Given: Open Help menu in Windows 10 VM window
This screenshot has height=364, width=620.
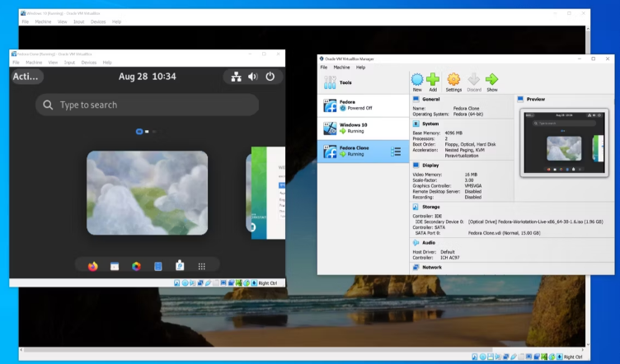Looking at the screenshot, I should [116, 21].
